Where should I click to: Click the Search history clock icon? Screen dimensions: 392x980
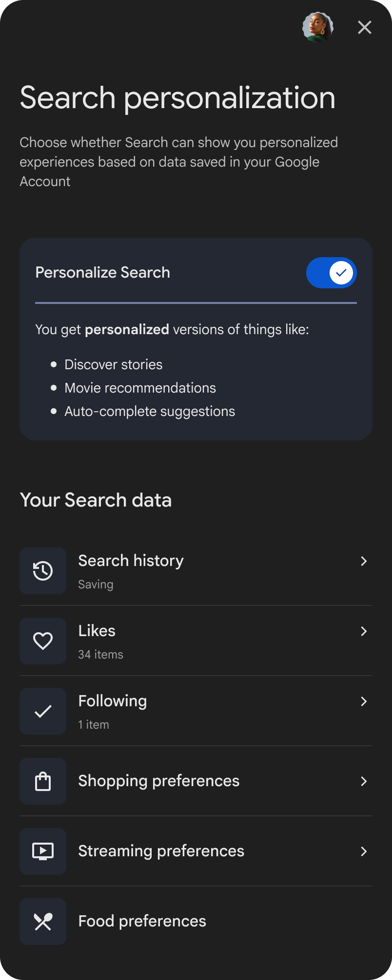[x=43, y=571]
